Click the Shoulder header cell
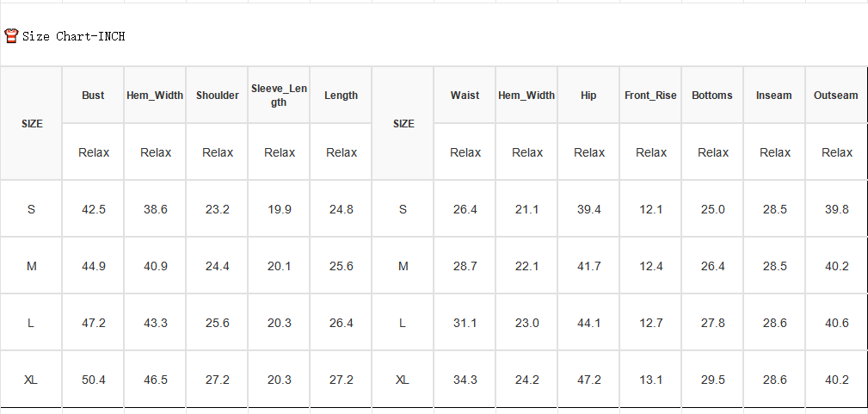This screenshot has height=414, width=868. [x=217, y=96]
